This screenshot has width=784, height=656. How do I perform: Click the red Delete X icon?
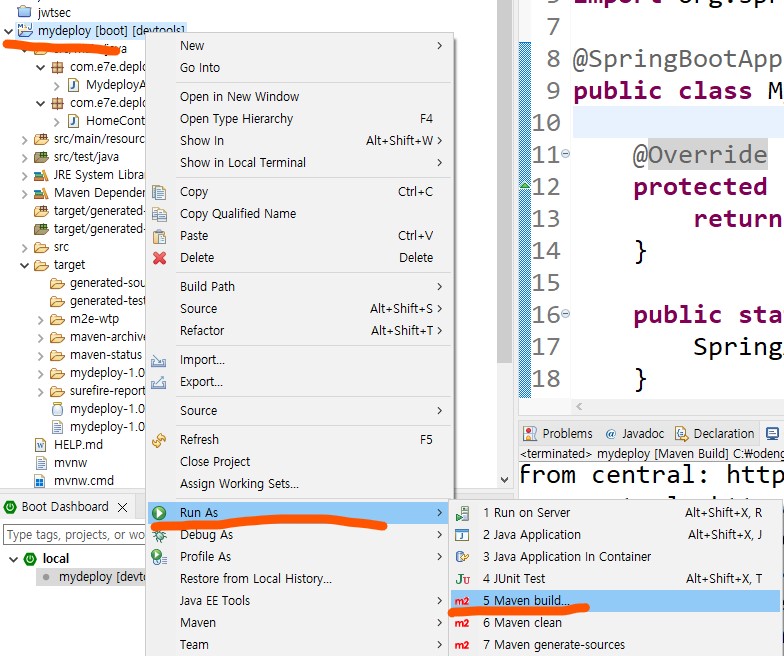159,258
